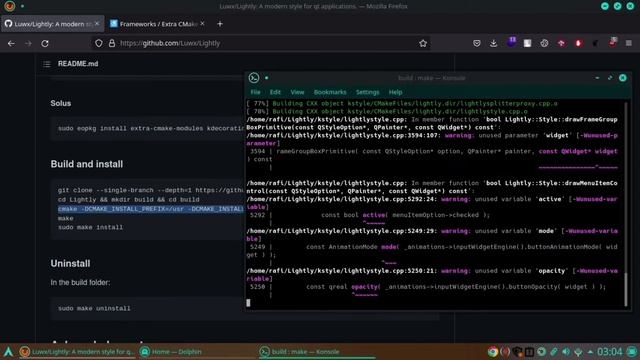Click the Konsole terminal scrollbar
Screen dimensions: 640x360
point(625,204)
